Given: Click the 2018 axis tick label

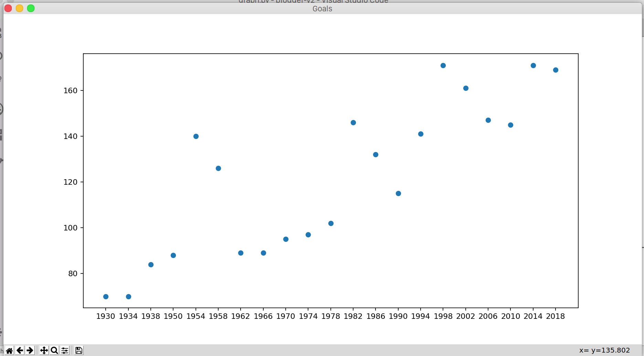Looking at the screenshot, I should coord(556,316).
